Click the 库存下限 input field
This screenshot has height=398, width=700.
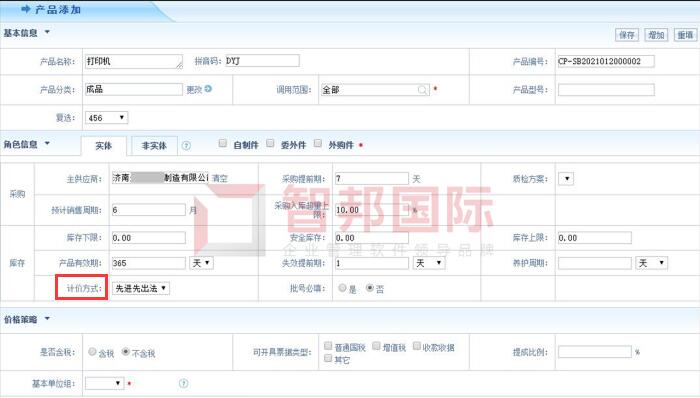tap(148, 238)
